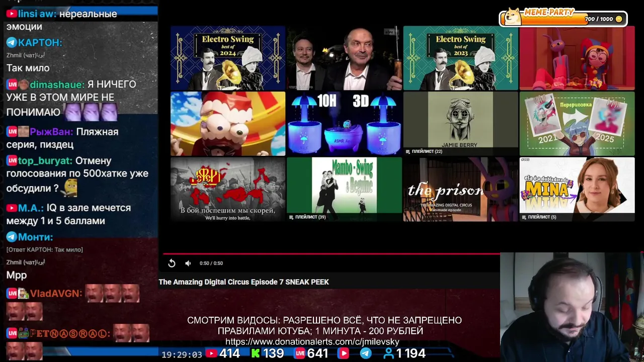Click the message 'Так мило'

point(28,68)
